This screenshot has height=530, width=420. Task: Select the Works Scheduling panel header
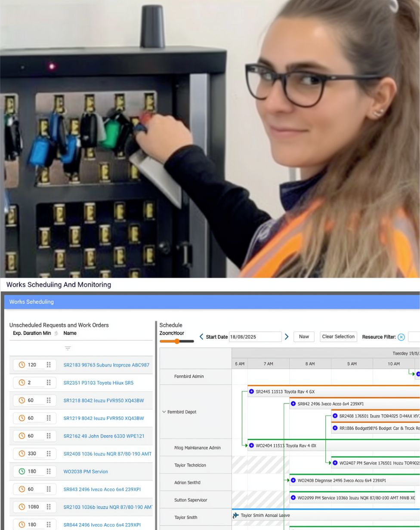pos(31,302)
